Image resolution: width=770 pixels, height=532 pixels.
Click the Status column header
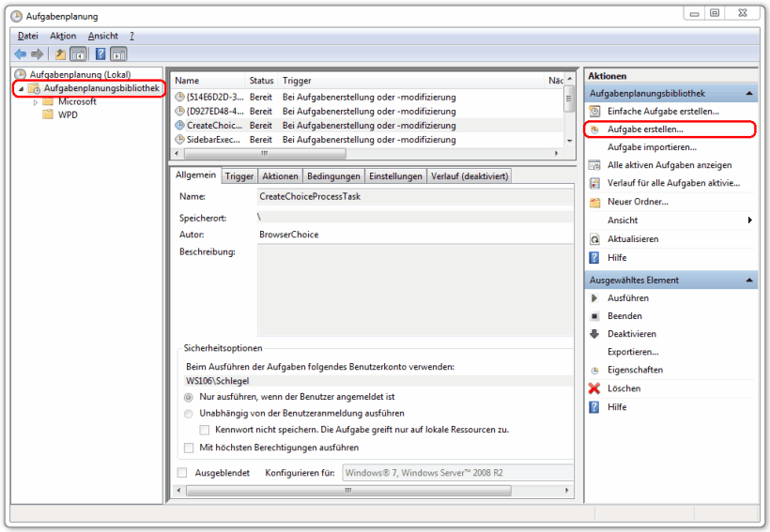coord(261,81)
